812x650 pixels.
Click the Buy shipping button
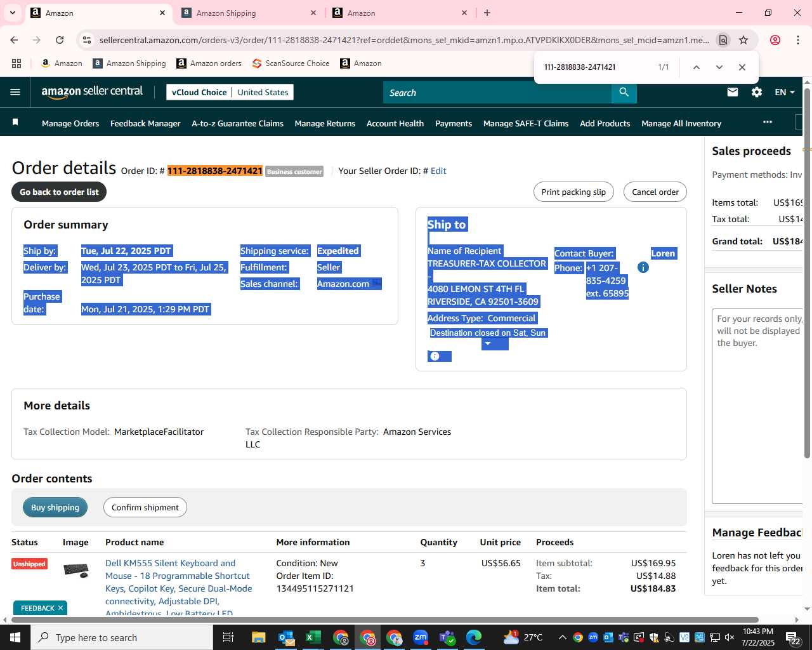click(x=55, y=507)
